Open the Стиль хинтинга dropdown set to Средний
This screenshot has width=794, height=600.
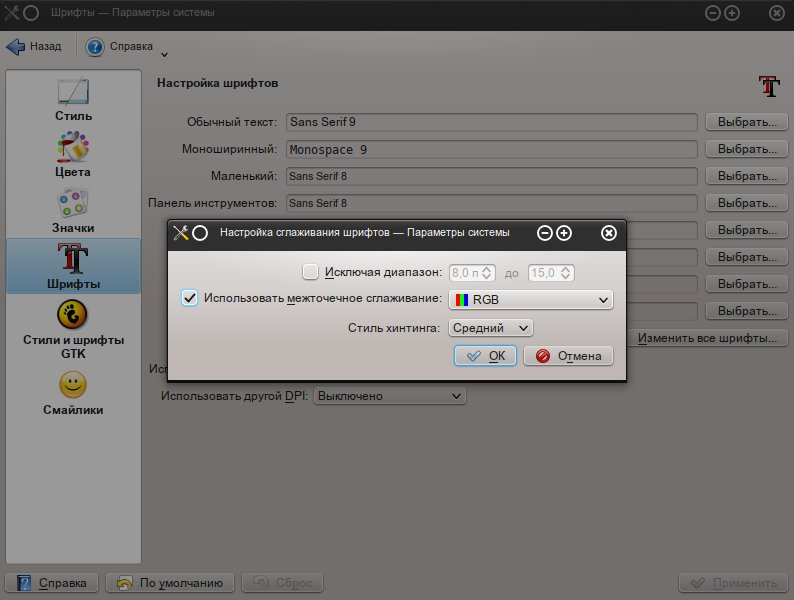tap(490, 327)
